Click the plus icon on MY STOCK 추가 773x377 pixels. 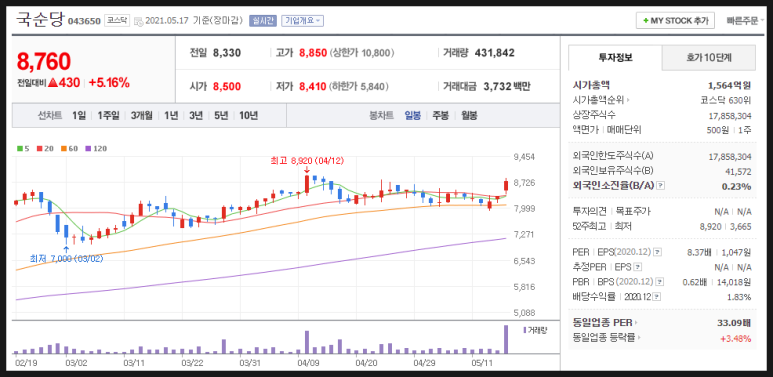pyautogui.click(x=645, y=21)
